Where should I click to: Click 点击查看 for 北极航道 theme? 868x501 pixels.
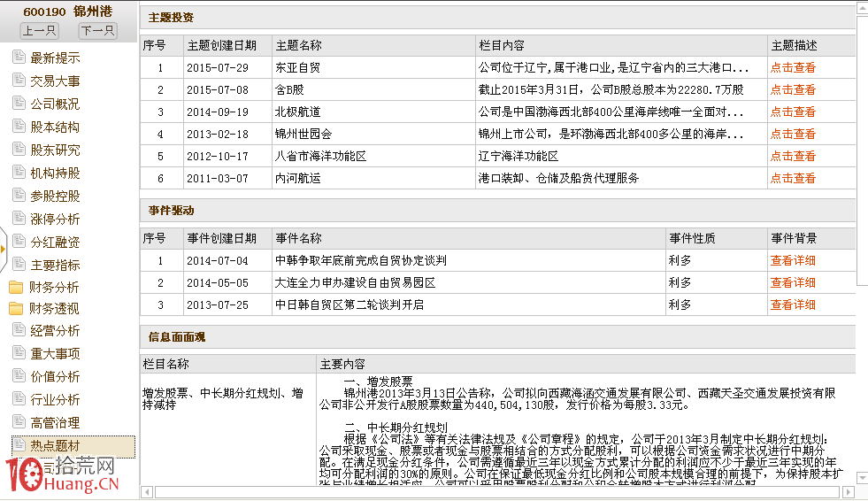tap(793, 112)
